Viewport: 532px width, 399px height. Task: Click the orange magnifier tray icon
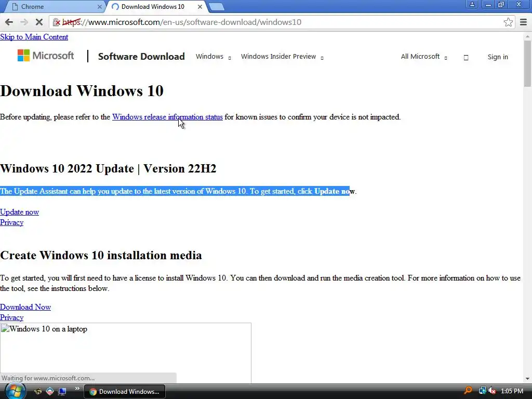[468, 391]
